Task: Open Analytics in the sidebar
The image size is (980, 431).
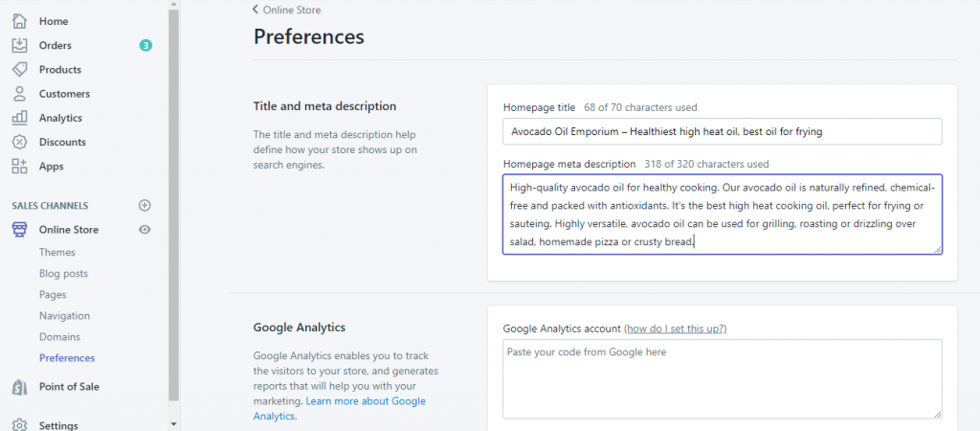Action: pos(60,118)
